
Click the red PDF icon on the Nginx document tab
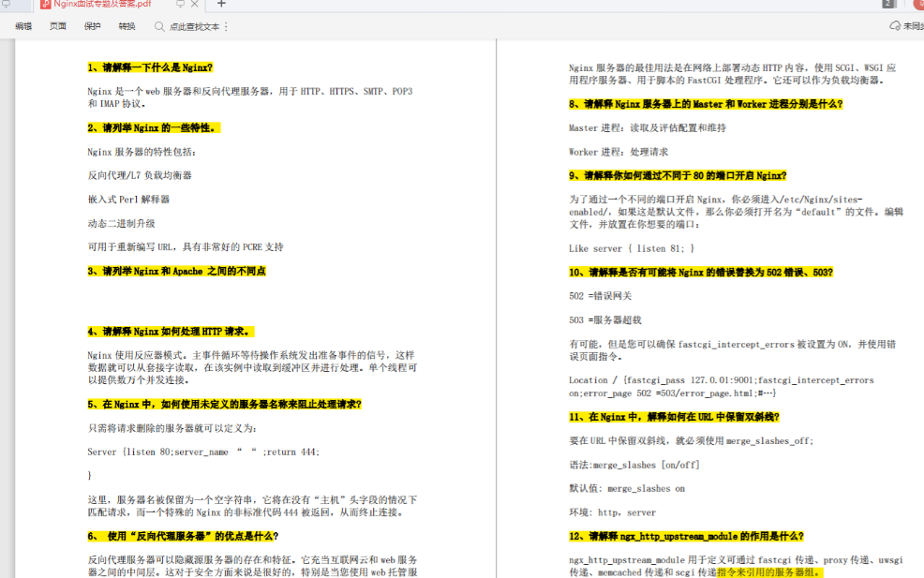coord(45,4)
